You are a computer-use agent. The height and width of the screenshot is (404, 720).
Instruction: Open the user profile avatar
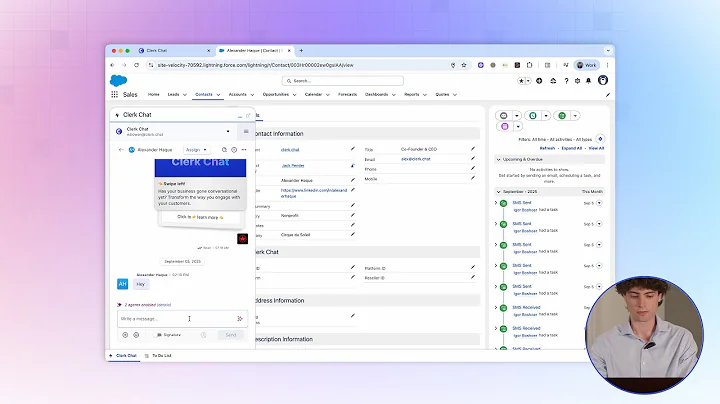coord(603,80)
